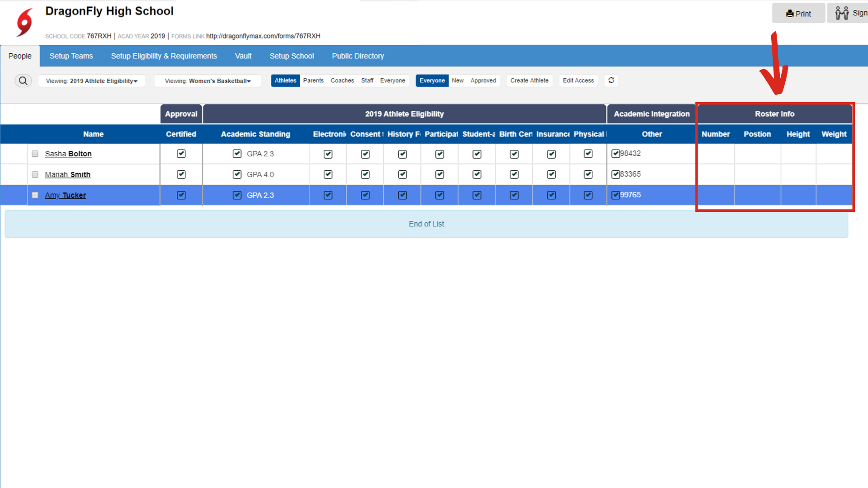The width and height of the screenshot is (868, 488).
Task: Open the Public Directory tab
Action: [x=358, y=56]
